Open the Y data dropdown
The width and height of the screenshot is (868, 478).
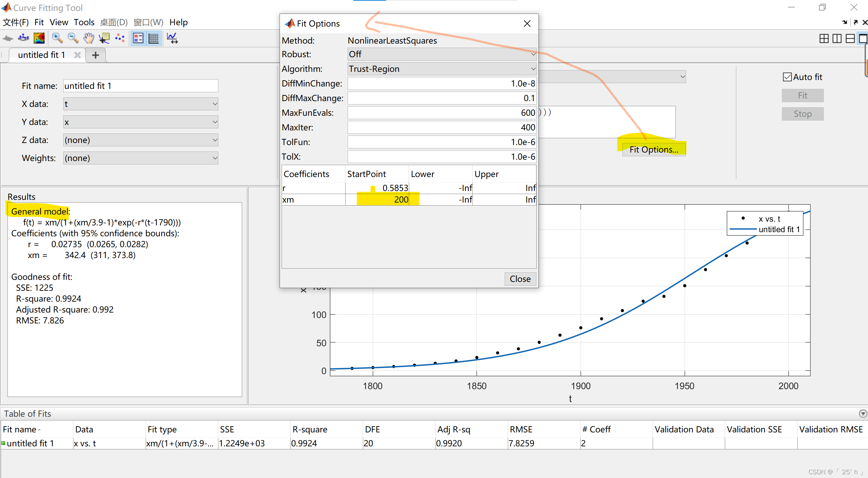[x=140, y=122]
